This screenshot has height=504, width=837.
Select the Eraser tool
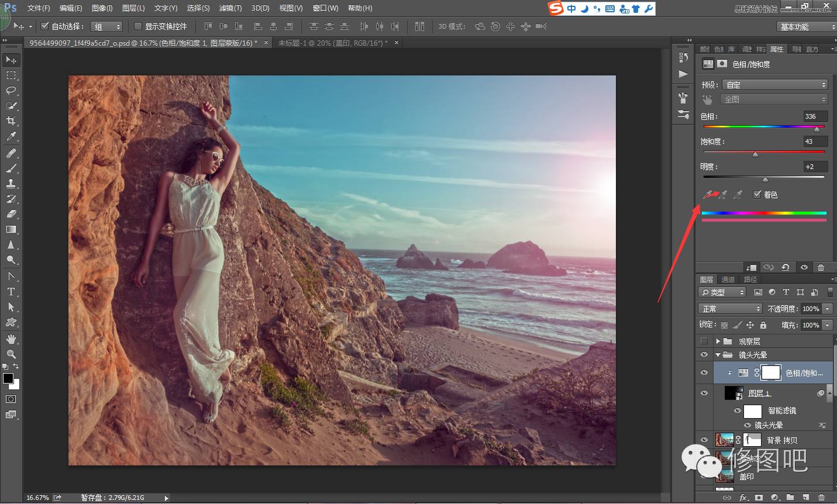click(11, 214)
